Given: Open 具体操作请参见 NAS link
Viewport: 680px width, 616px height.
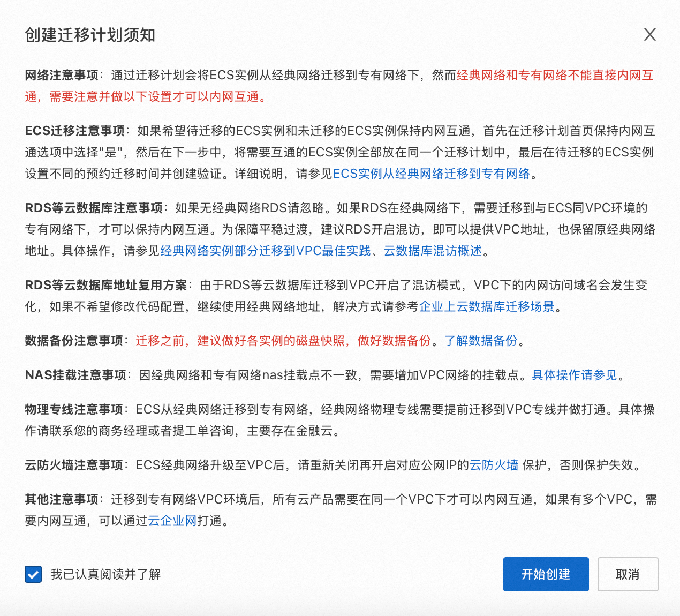Looking at the screenshot, I should pyautogui.click(x=575, y=375).
